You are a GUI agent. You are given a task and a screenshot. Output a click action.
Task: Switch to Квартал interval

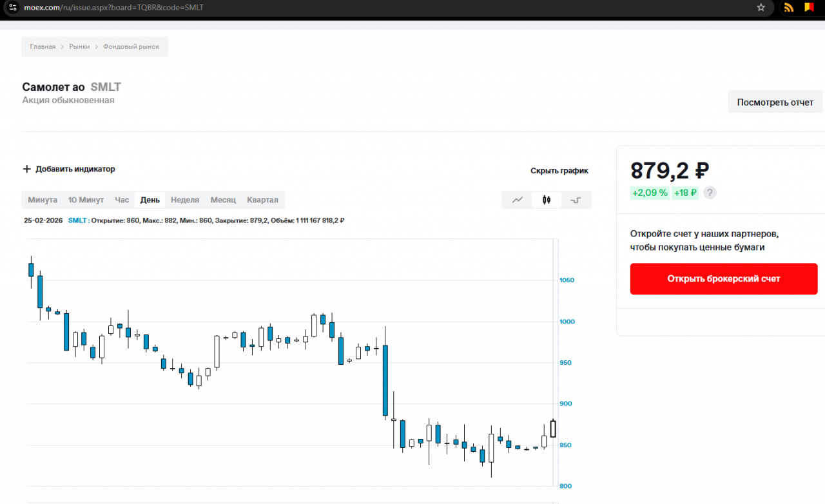point(262,200)
